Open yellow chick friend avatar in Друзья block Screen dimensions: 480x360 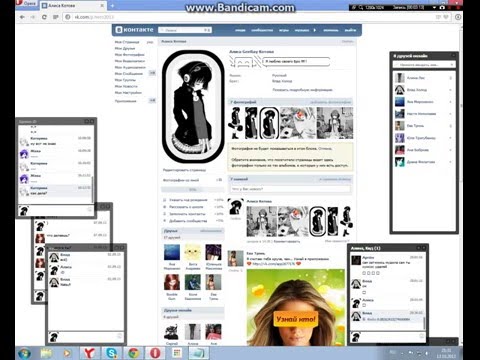pos(193,252)
